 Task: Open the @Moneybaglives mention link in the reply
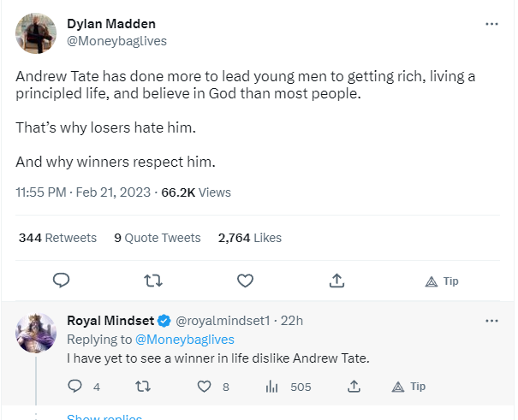[185, 340]
